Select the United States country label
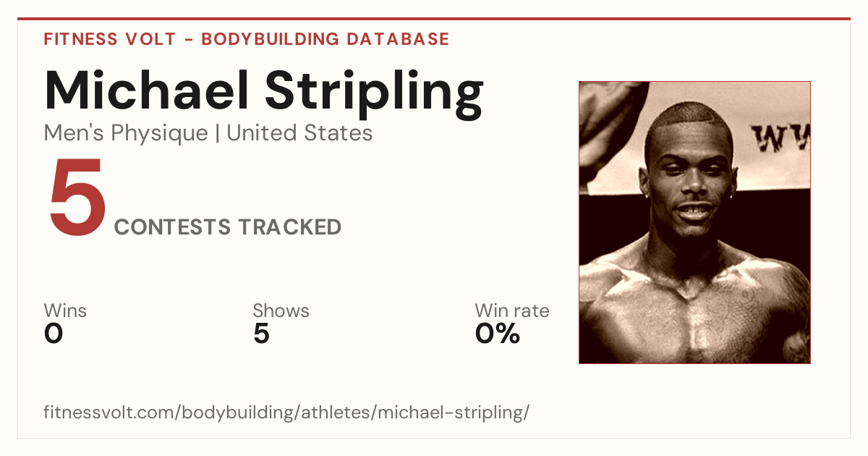Screen dimensions: 868x456 tap(299, 133)
